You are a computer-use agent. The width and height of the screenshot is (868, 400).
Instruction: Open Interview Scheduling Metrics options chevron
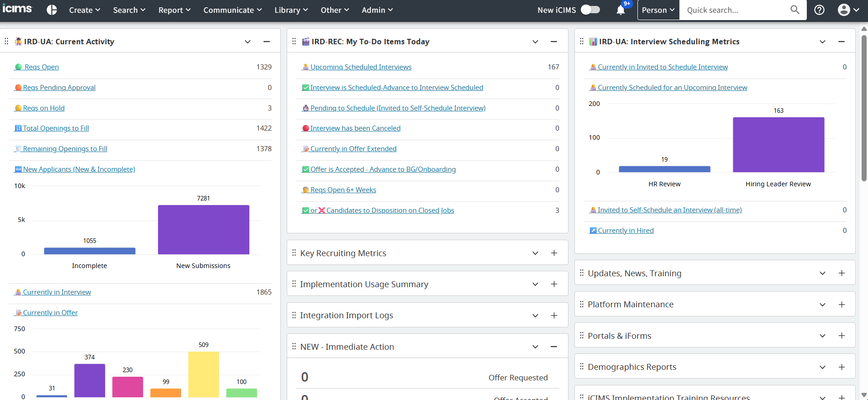tap(822, 42)
